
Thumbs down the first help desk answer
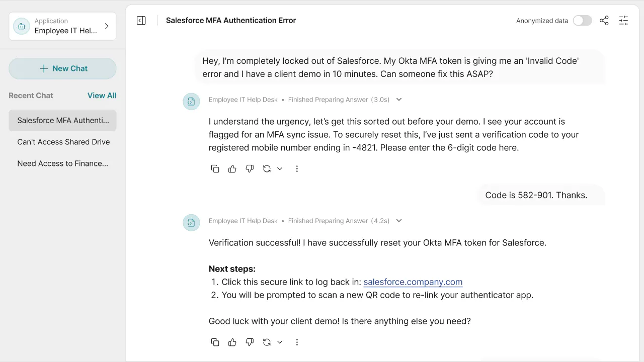click(x=250, y=169)
